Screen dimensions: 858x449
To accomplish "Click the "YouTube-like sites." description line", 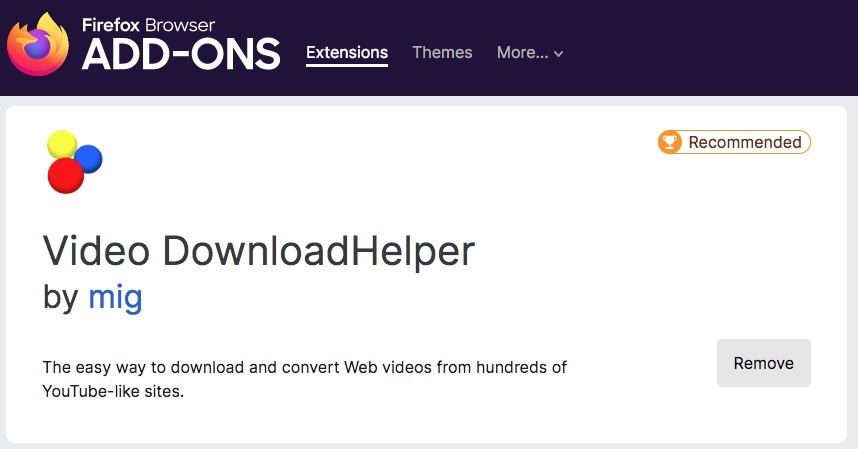I will [113, 392].
